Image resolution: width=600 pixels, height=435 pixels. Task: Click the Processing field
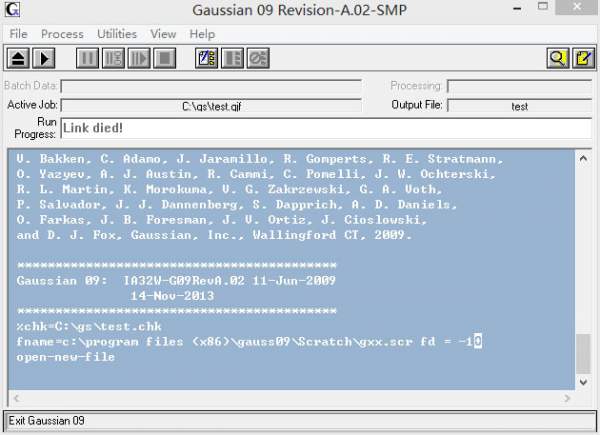coord(520,86)
